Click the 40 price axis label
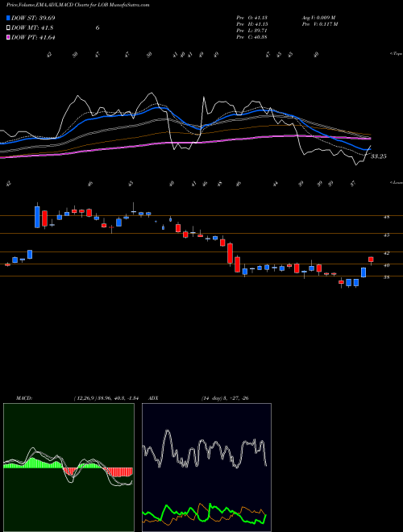403x532 pixels. [x=386, y=266]
